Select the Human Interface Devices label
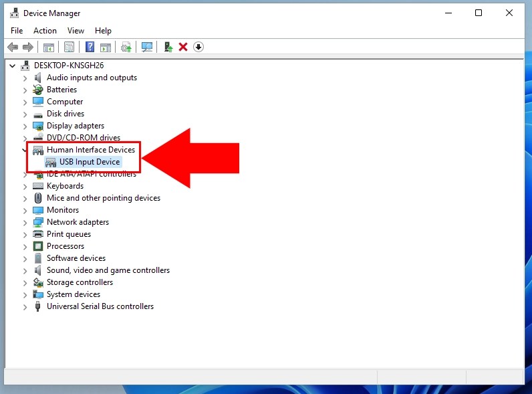This screenshot has width=532, height=394. click(x=91, y=149)
